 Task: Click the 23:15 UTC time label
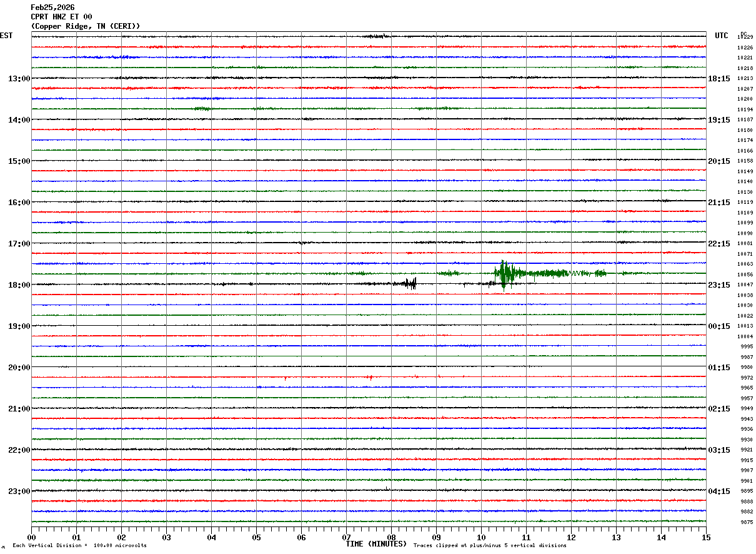(x=719, y=285)
